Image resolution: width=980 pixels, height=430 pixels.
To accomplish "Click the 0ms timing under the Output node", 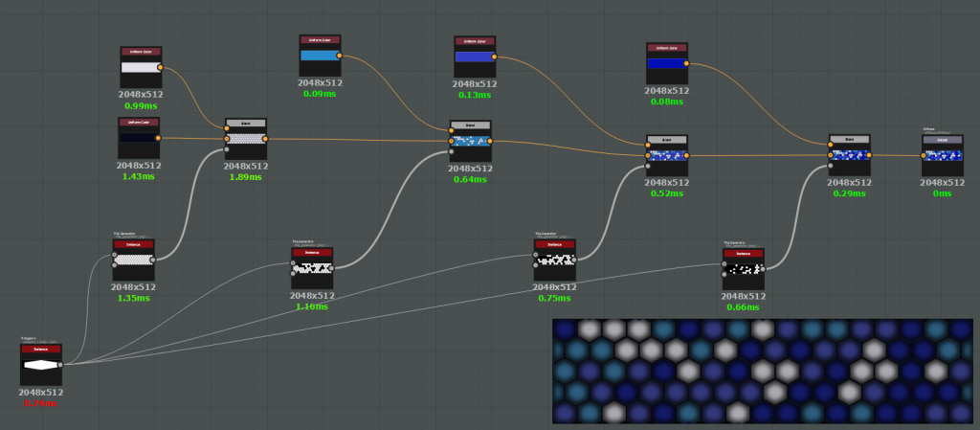I will click(x=943, y=193).
